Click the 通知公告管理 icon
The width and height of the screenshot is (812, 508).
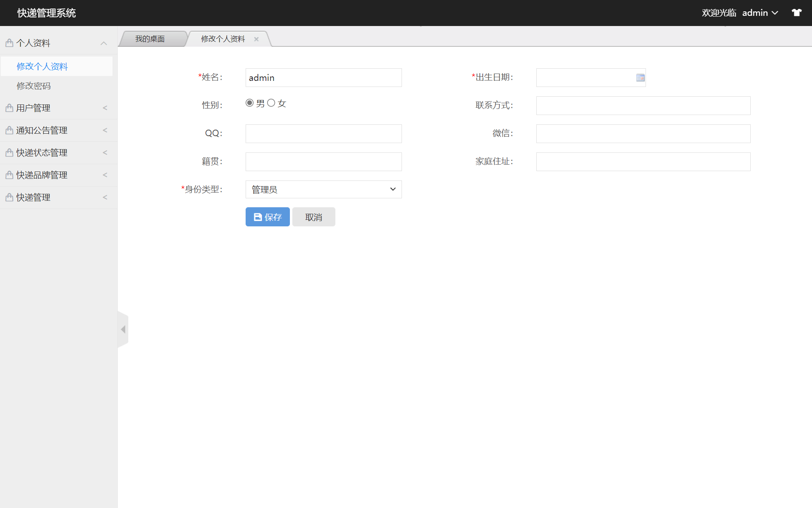[9, 130]
